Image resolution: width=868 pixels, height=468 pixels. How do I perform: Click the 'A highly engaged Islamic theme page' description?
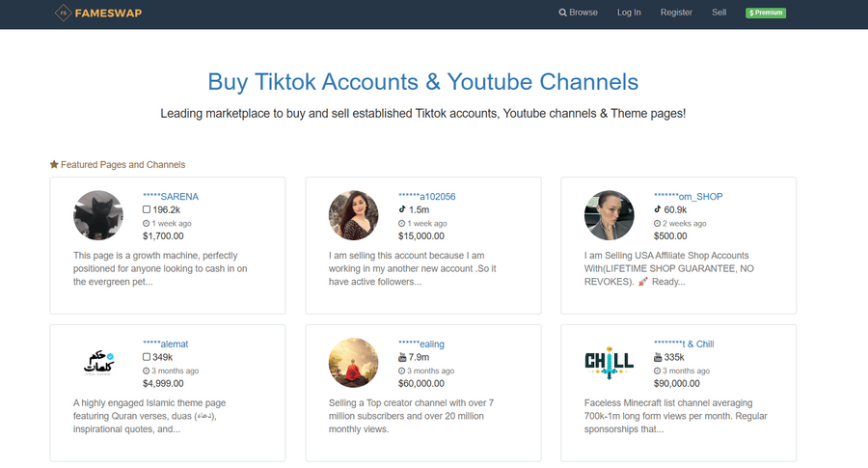(149, 416)
